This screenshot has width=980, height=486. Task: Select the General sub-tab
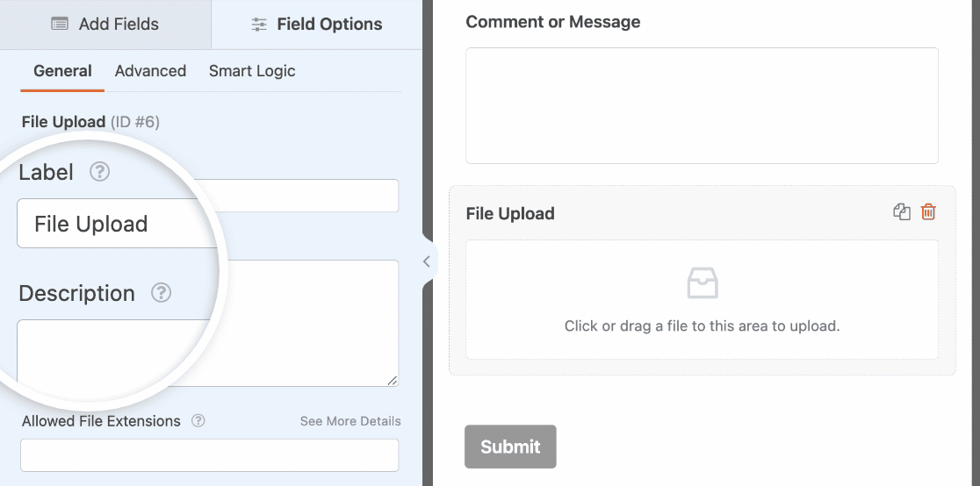pos(62,71)
